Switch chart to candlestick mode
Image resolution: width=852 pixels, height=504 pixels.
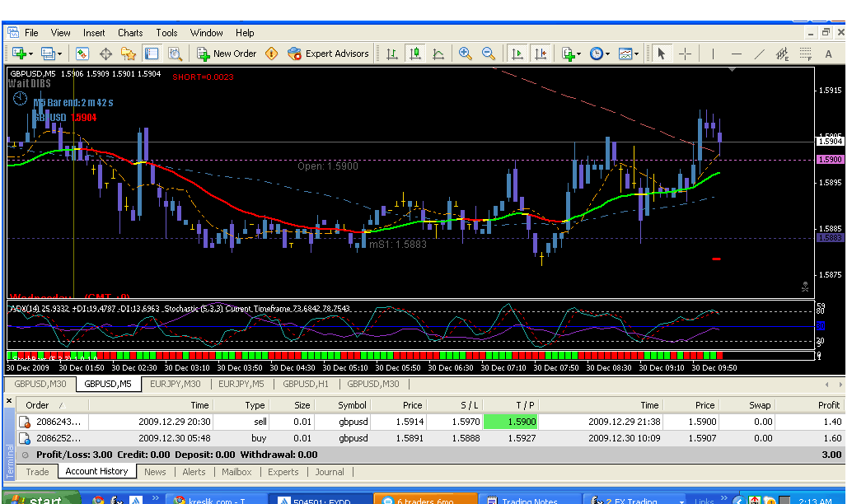pyautogui.click(x=415, y=54)
